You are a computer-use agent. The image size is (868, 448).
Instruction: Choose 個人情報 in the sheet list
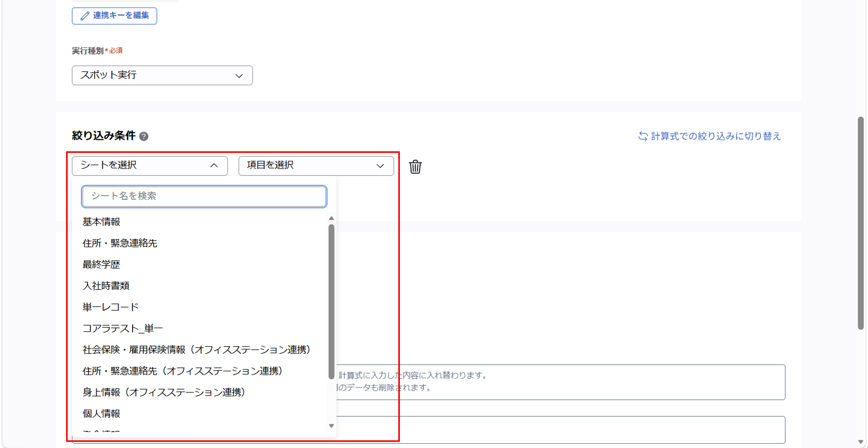pyautogui.click(x=101, y=414)
